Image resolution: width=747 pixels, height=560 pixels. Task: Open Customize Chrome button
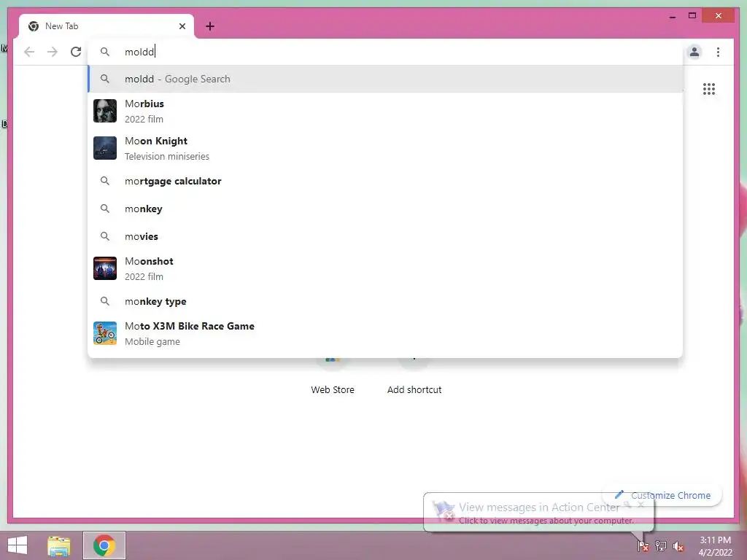click(662, 495)
